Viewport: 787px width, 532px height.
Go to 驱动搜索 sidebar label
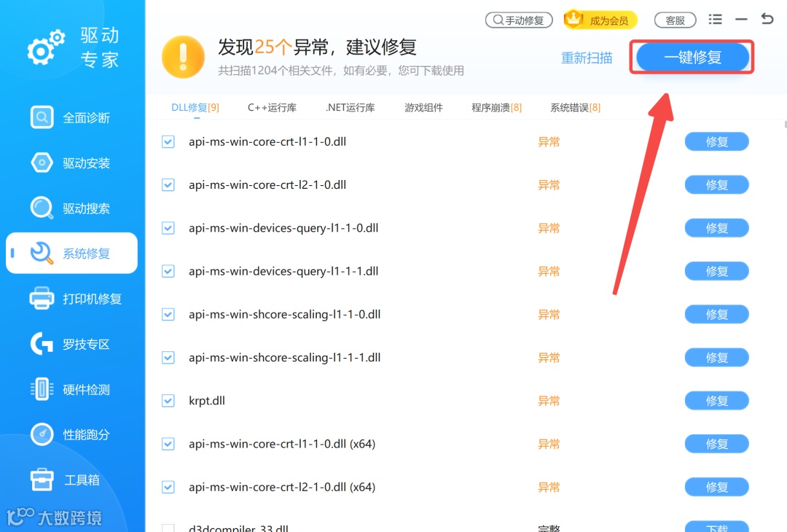86,208
